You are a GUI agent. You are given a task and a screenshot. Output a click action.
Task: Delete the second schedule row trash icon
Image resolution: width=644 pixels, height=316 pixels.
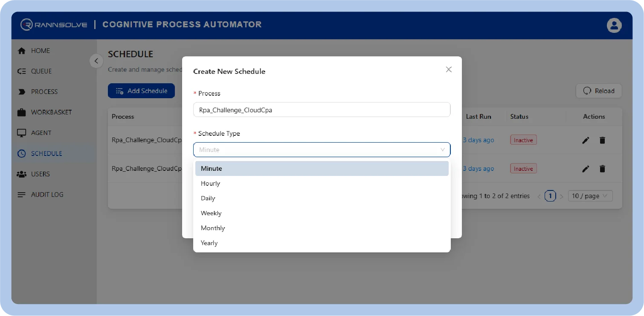[x=602, y=169]
